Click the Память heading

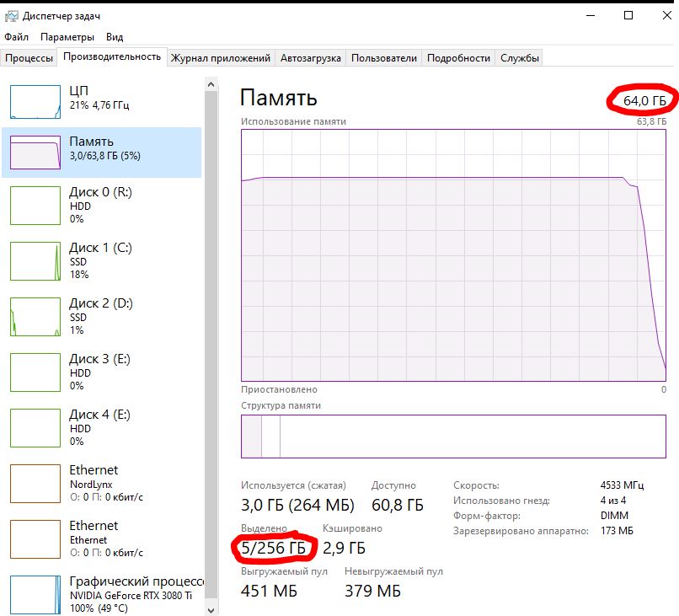click(279, 98)
